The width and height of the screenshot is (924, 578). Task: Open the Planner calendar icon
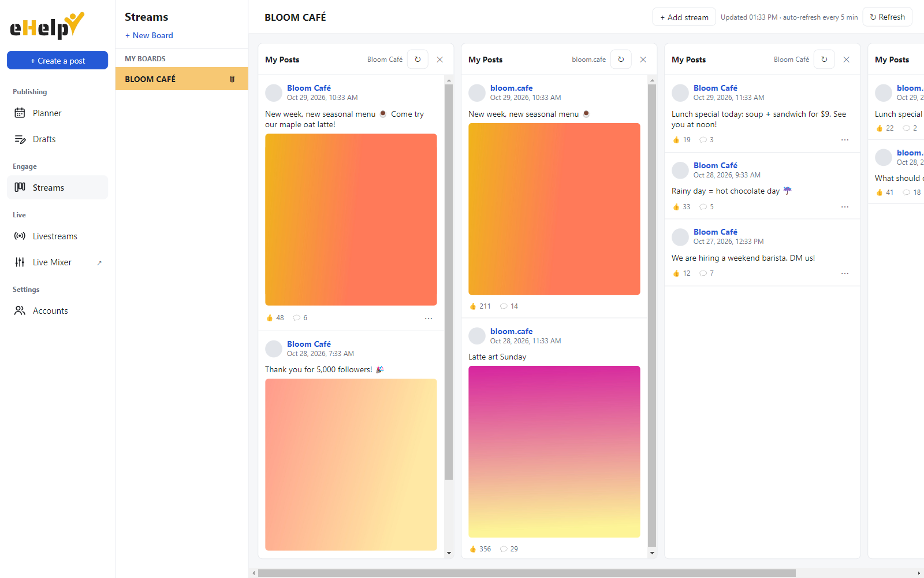(x=20, y=113)
